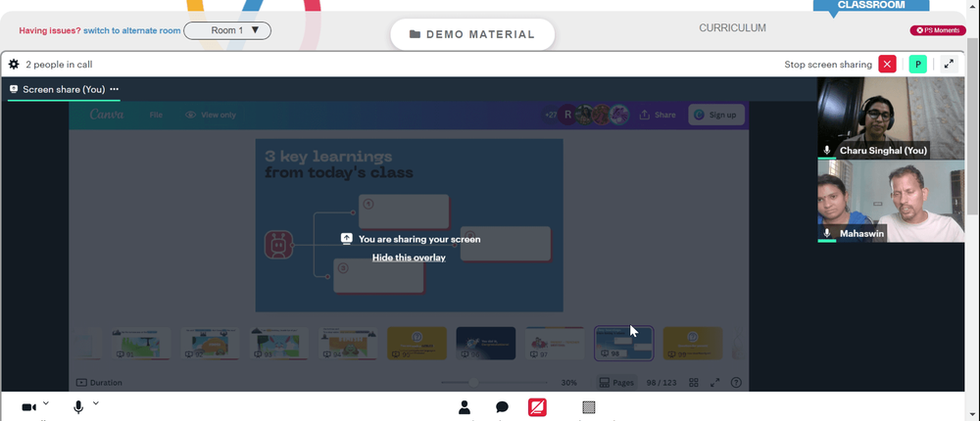Viewport: 980px width, 421px height.
Task: Select slide thumbnail 98
Action: 623,343
